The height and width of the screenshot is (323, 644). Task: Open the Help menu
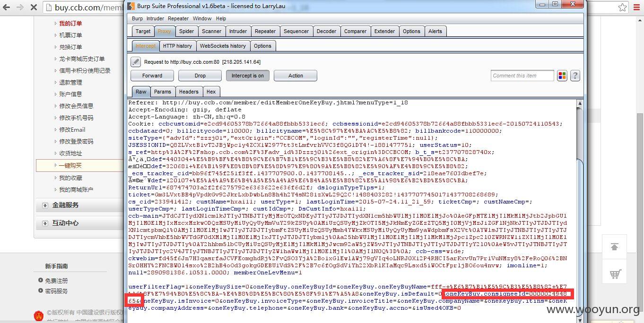coord(221,18)
